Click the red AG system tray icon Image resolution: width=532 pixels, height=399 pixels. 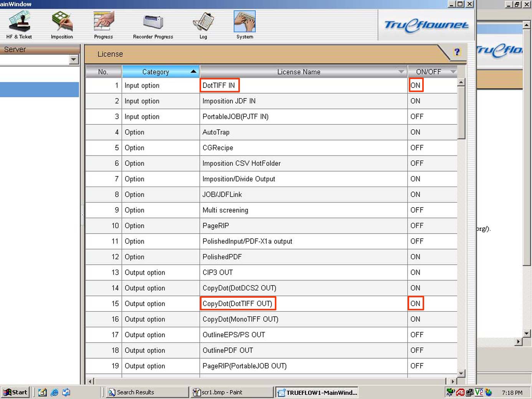tap(460, 392)
